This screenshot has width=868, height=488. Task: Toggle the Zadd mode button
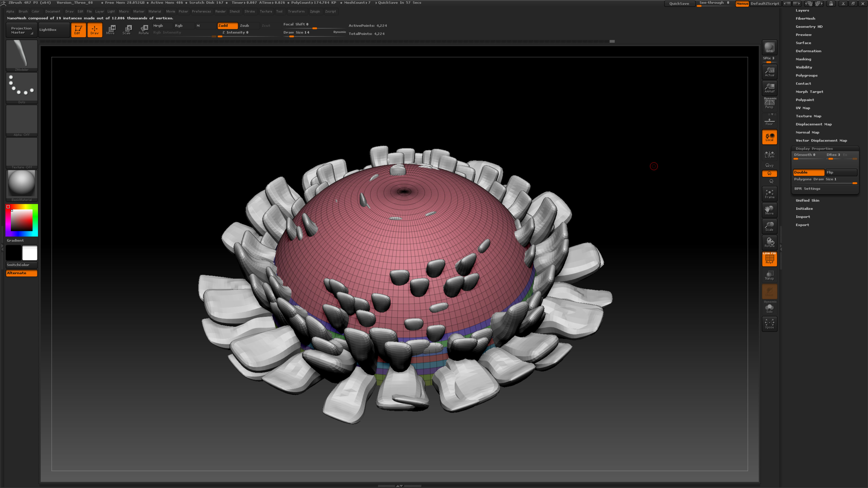coord(227,26)
